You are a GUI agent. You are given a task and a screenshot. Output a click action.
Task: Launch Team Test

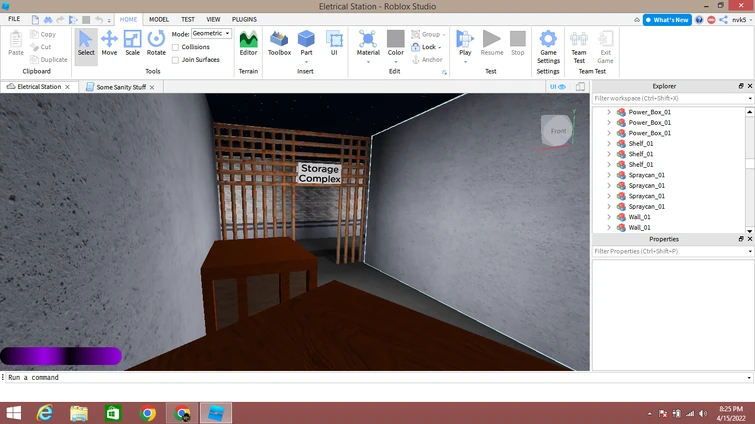pyautogui.click(x=579, y=47)
